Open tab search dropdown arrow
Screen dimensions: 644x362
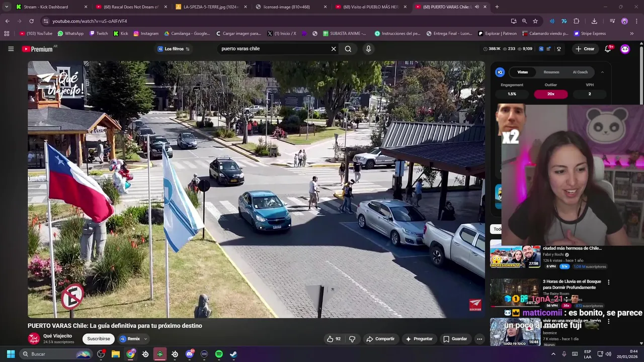[x=7, y=7]
